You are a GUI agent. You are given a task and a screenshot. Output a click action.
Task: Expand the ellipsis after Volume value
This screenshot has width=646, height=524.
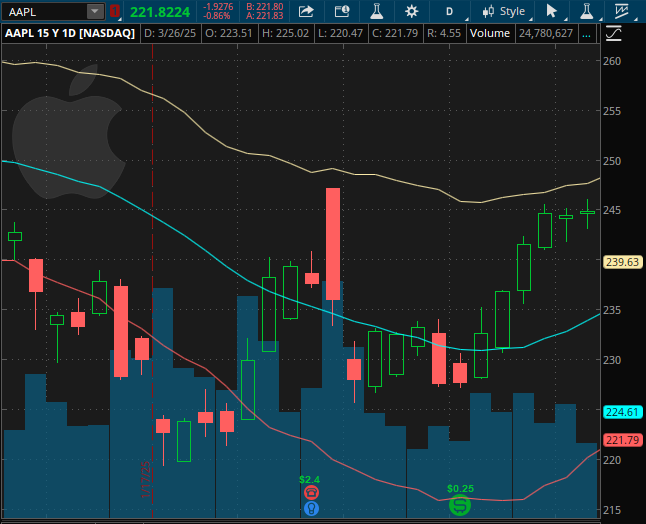pyautogui.click(x=587, y=33)
